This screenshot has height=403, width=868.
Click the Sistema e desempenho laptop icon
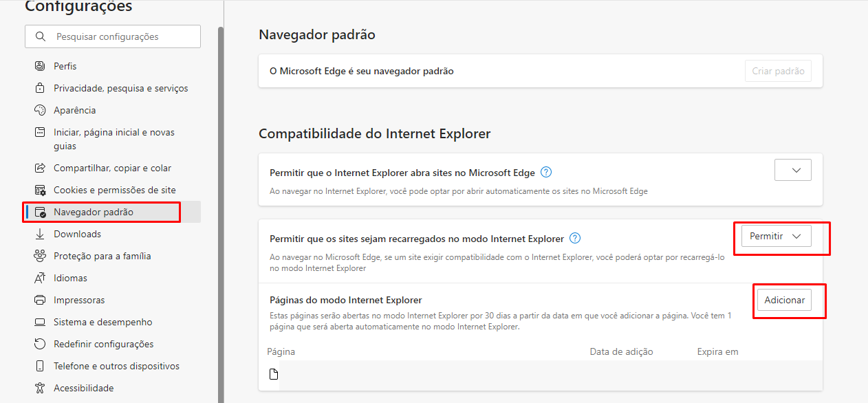40,322
